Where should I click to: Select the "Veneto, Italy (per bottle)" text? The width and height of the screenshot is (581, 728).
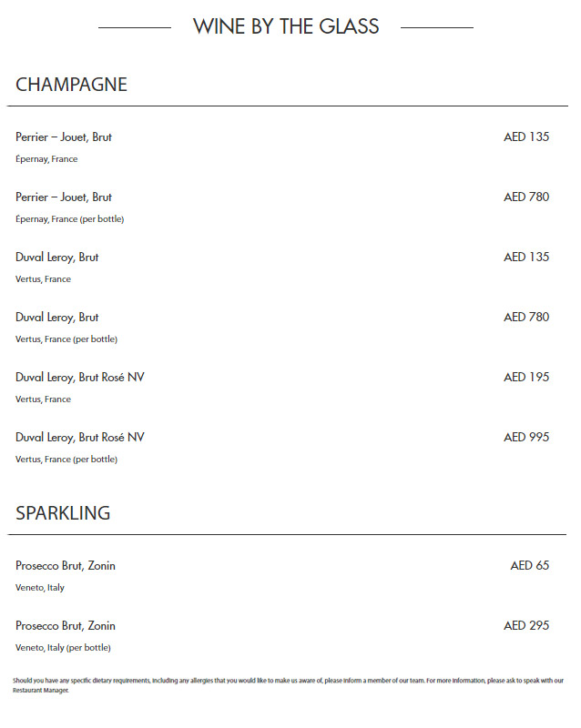coord(63,648)
